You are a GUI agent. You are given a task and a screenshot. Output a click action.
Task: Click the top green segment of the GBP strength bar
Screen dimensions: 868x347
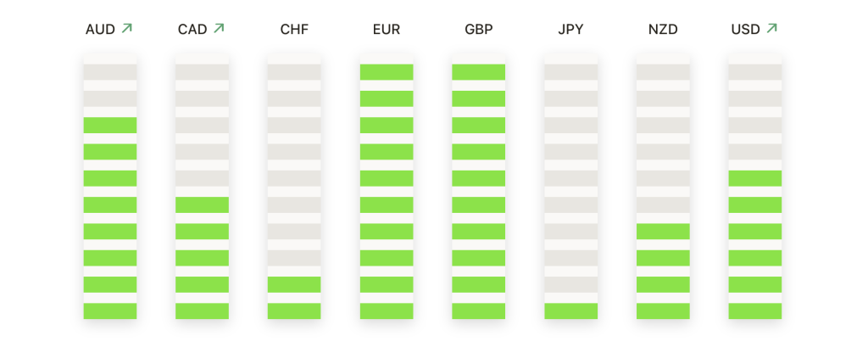[x=478, y=72]
